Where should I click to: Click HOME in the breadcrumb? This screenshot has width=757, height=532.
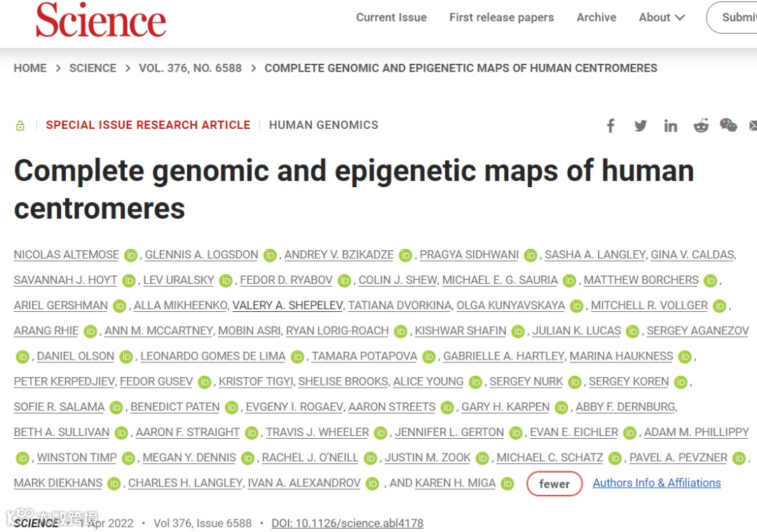click(x=30, y=68)
